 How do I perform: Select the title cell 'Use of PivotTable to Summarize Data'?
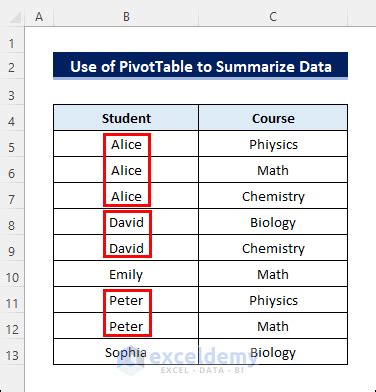click(200, 66)
